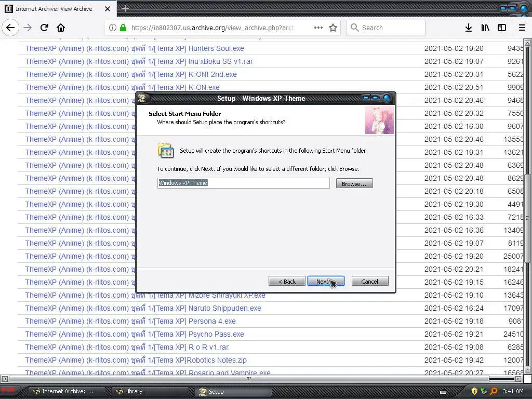The width and height of the screenshot is (532, 399).
Task: Open the hamburger application menu
Action: click(522, 28)
